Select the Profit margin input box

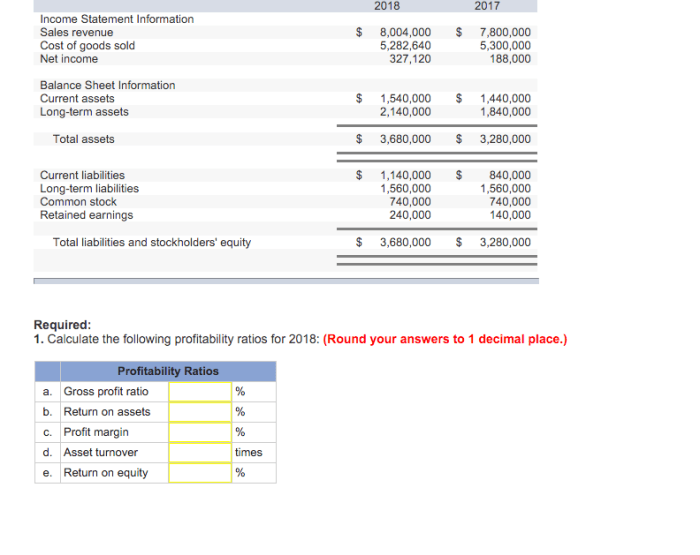coord(199,432)
